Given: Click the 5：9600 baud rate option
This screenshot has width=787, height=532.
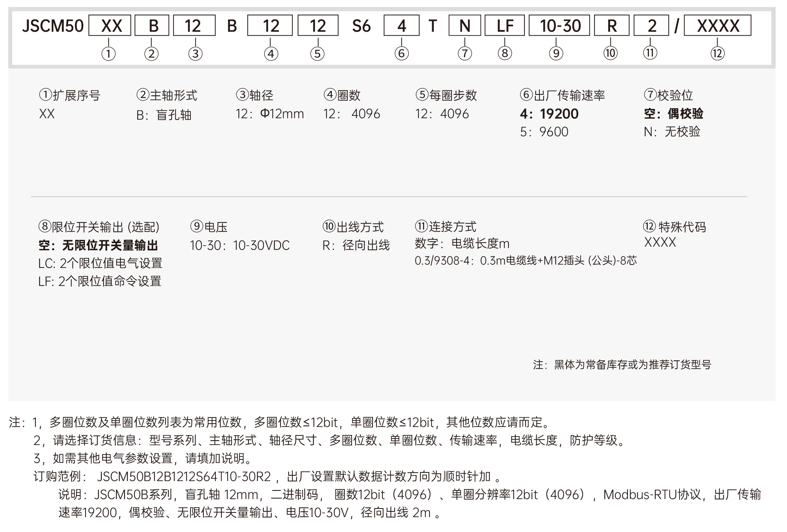Looking at the screenshot, I should [544, 132].
